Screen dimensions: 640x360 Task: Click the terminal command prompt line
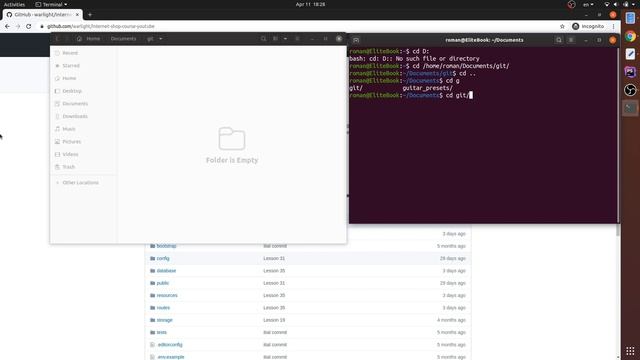(x=411, y=95)
